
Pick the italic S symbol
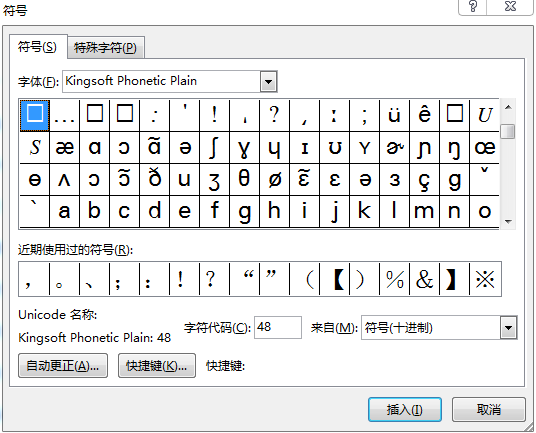pos(35,148)
